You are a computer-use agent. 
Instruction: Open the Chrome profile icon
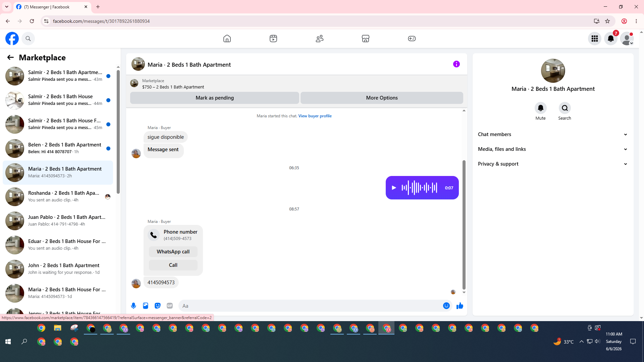(624, 21)
